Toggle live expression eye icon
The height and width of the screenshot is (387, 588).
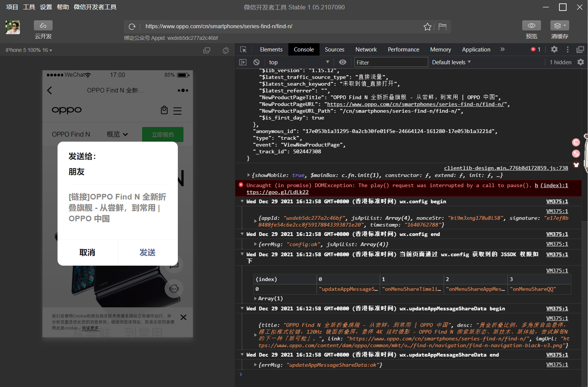point(342,62)
